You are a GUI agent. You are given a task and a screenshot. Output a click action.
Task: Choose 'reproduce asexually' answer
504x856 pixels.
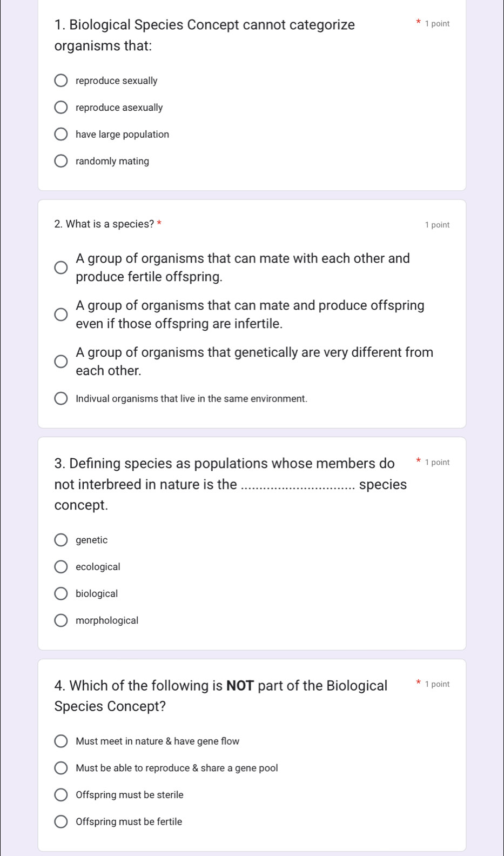tap(61, 108)
